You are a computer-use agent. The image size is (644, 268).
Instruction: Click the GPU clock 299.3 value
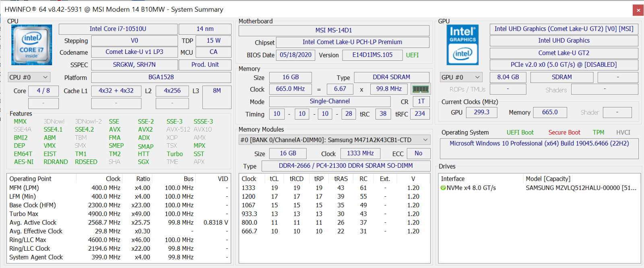coord(481,112)
